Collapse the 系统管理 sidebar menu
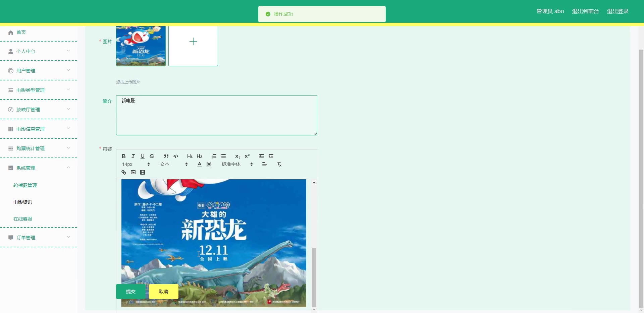This screenshot has height=313, width=644. [39, 168]
